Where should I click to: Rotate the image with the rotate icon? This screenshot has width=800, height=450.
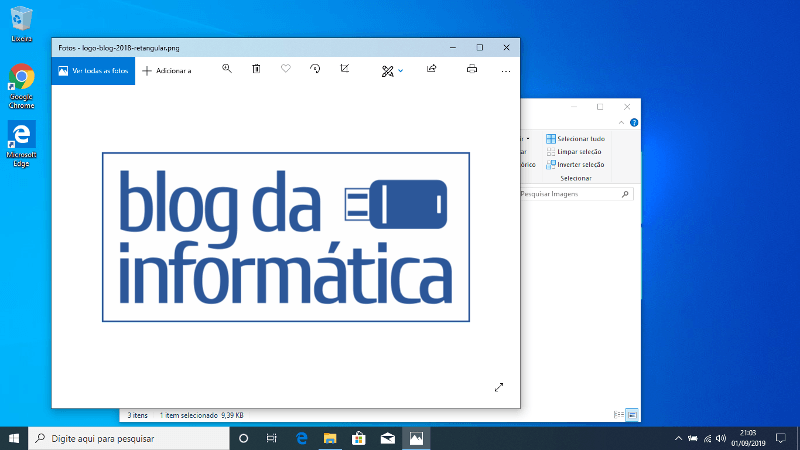(x=315, y=69)
